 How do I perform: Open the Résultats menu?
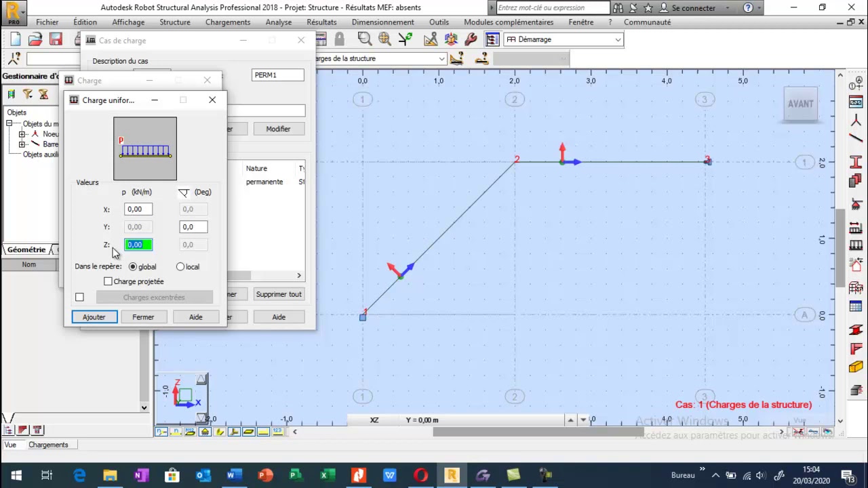tap(321, 22)
